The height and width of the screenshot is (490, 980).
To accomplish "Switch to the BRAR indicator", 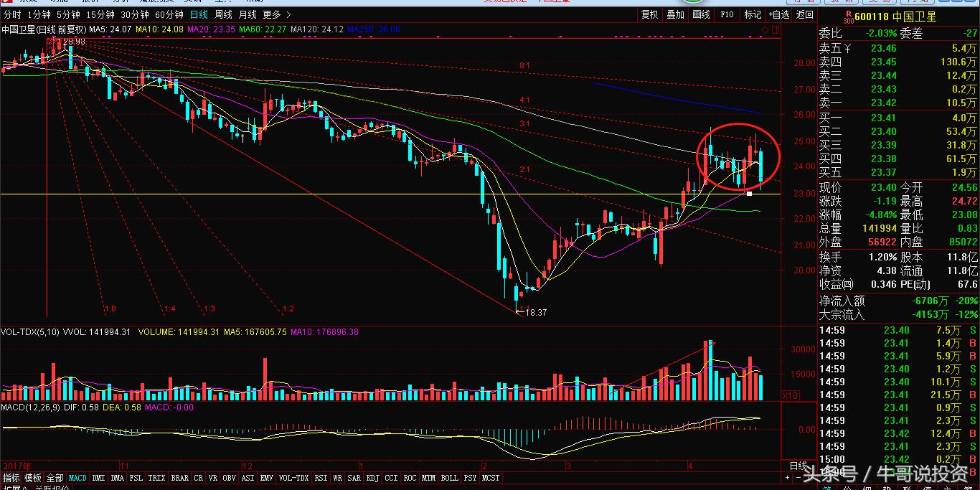I will (179, 478).
